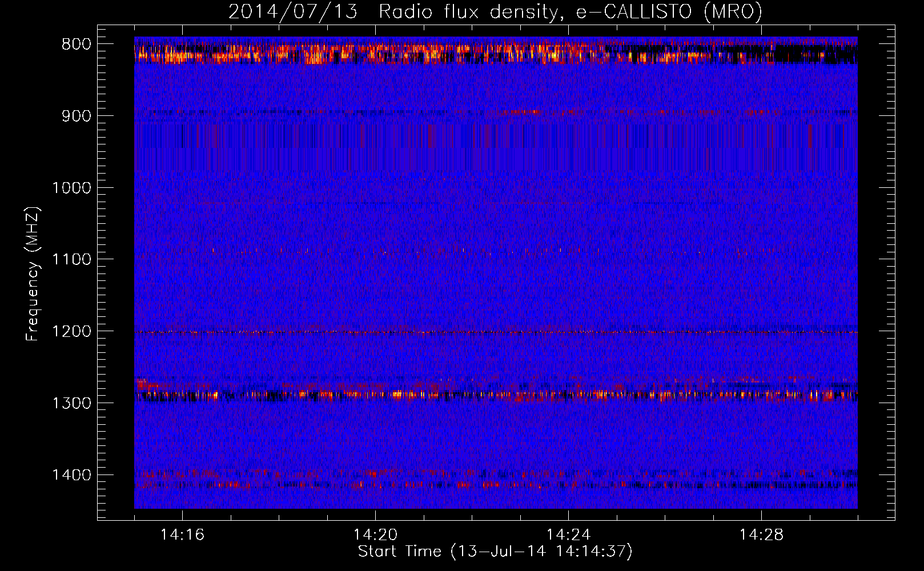
Task: Click the 1400 frequency tick label
Action: click(x=71, y=475)
